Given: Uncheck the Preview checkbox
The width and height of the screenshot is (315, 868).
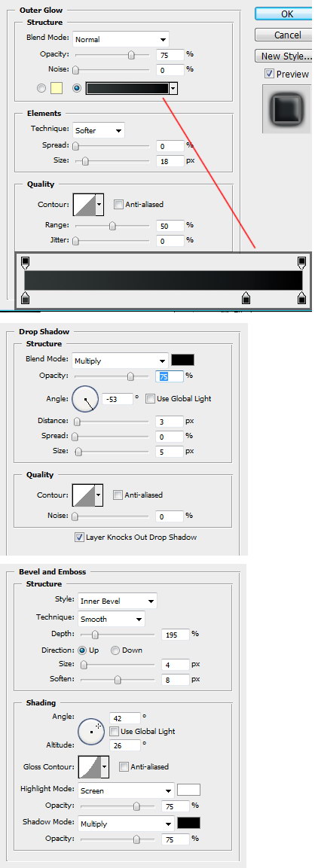Looking at the screenshot, I should coord(269,74).
